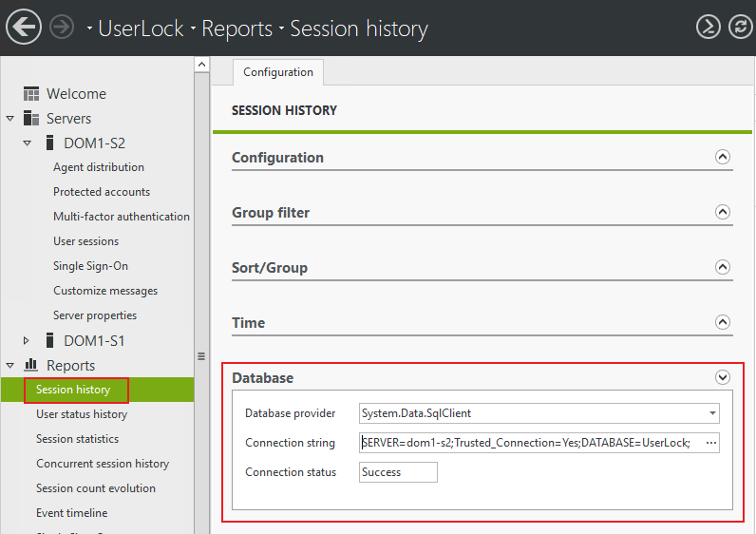Select the Reports node
The image size is (756, 534).
[70, 365]
